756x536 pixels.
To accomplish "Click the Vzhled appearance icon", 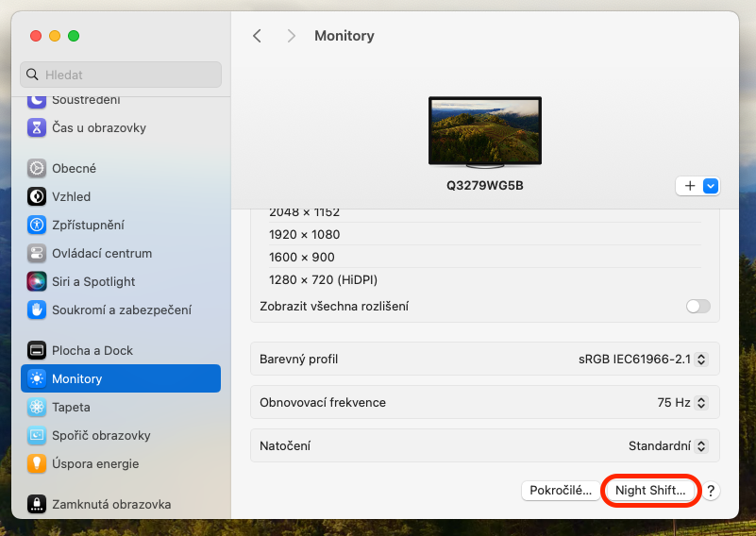I will tap(37, 196).
